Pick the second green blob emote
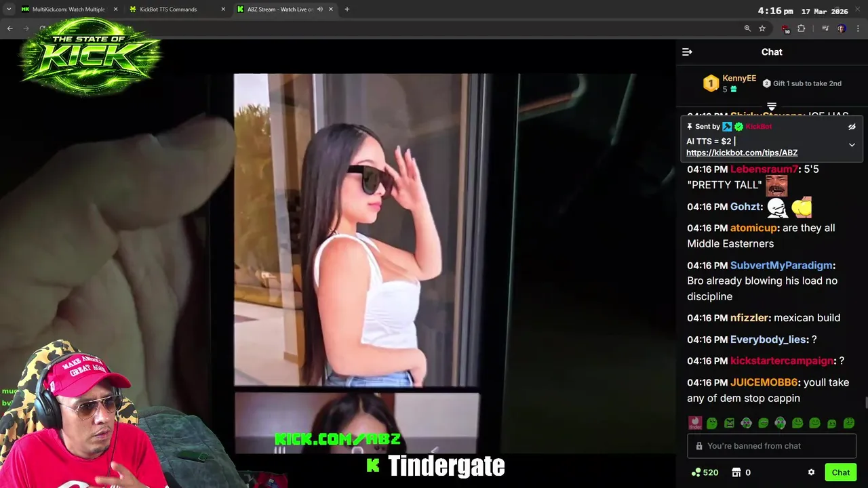The image size is (868, 488). tap(712, 424)
